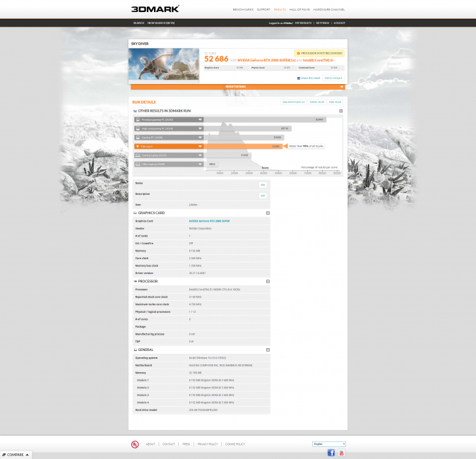Click the Graphics Card section icon
Image resolution: width=476 pixels, height=459 pixels.
point(135,213)
